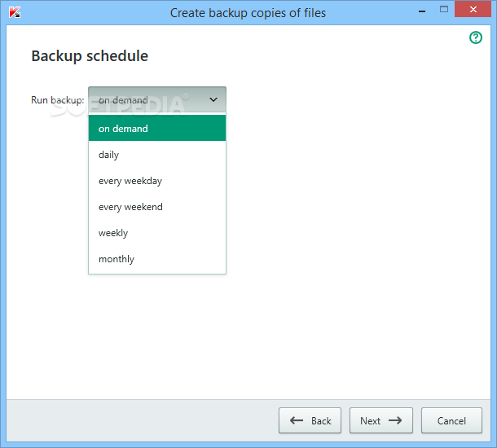Screen dimensions: 497x448
Task: Minimize the backup wizard window
Action: click(x=422, y=11)
